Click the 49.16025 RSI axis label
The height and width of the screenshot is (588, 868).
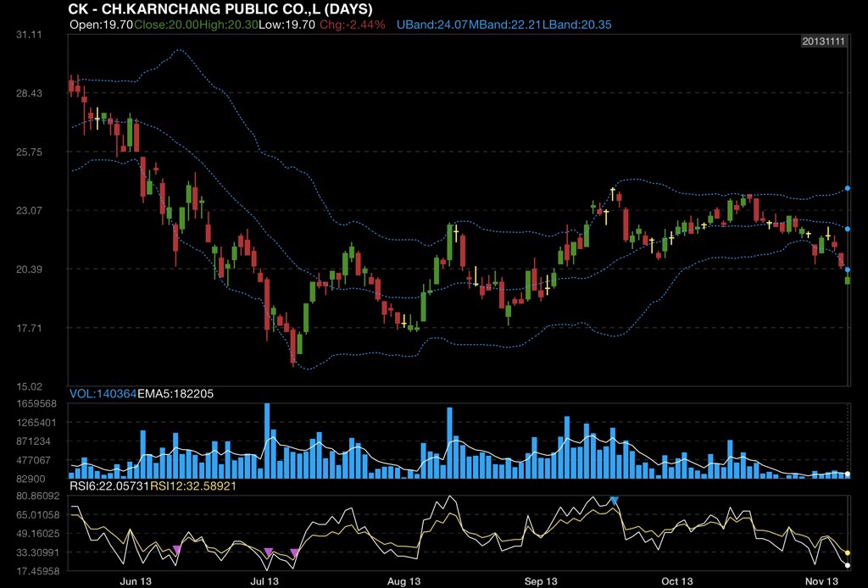37,534
